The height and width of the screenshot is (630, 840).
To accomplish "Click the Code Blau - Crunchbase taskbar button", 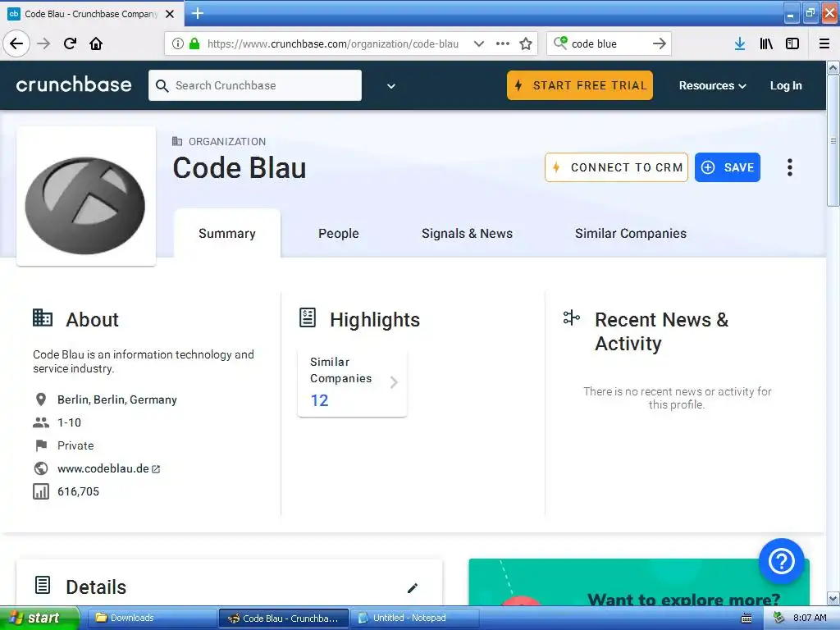I will [x=283, y=619].
